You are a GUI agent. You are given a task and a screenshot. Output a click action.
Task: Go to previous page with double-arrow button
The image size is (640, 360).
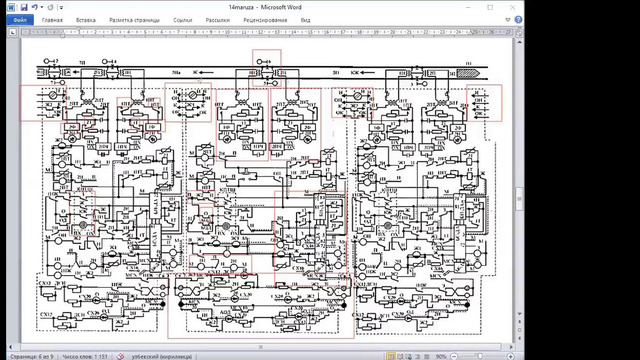[519, 322]
